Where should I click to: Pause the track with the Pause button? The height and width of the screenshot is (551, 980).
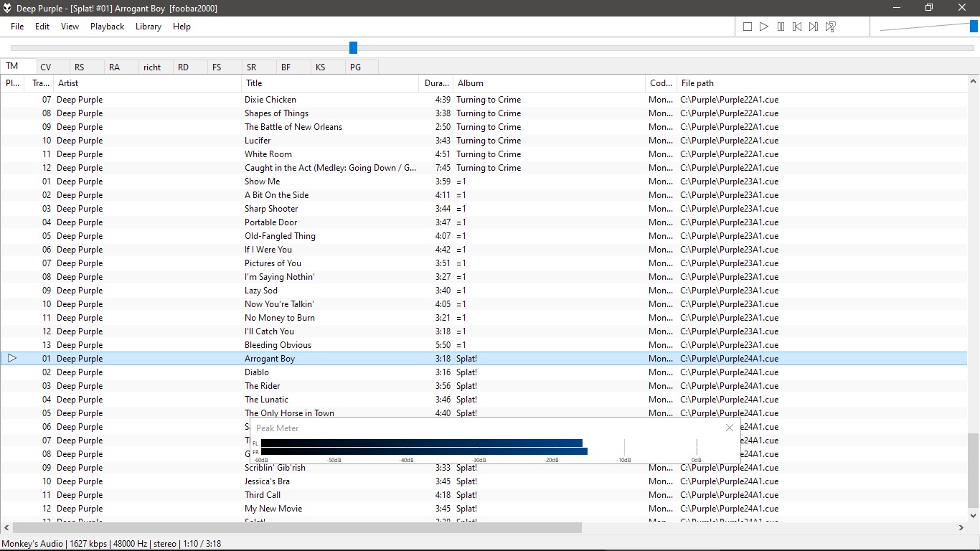click(x=781, y=27)
